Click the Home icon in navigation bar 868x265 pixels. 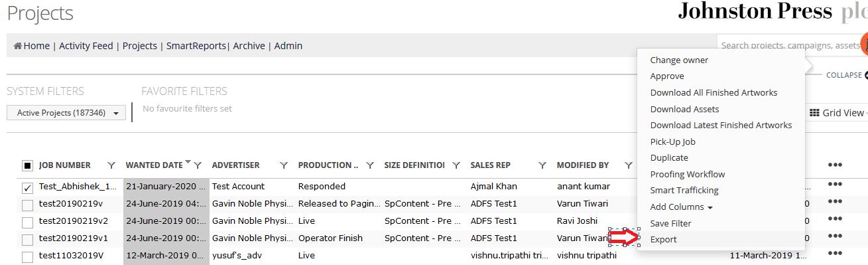pos(18,46)
